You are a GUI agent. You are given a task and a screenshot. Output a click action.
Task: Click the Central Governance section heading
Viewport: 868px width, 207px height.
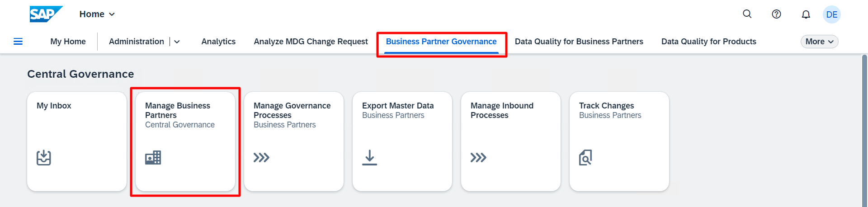(x=80, y=74)
